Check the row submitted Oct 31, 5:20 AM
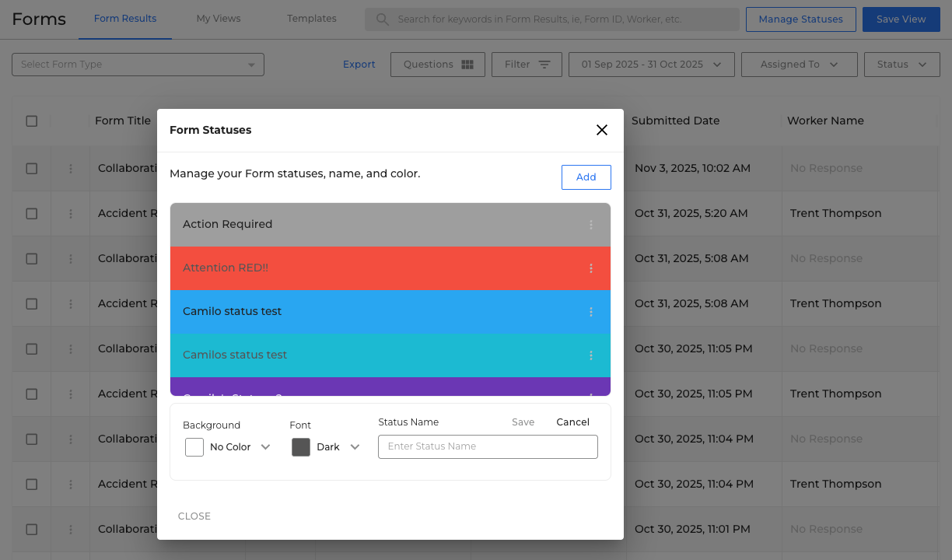Viewport: 952px width, 560px height. tap(32, 213)
